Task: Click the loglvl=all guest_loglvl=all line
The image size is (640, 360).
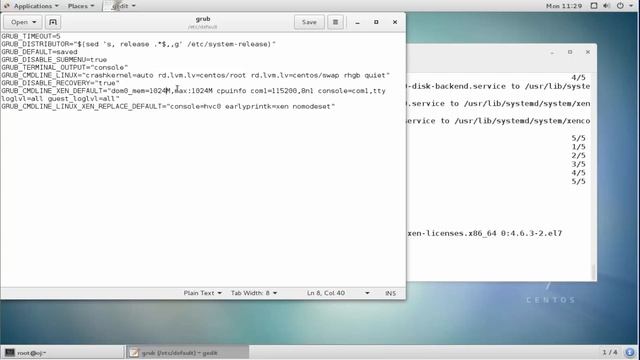Action: 60,98
